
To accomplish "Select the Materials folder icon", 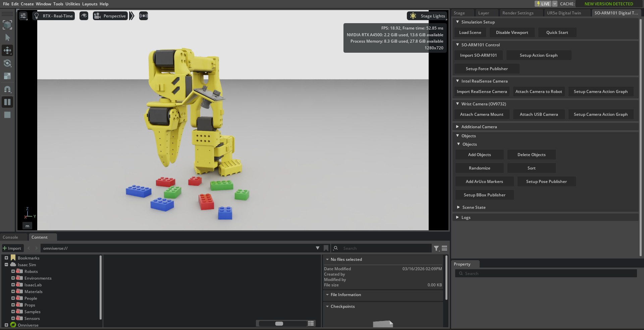I will 19,291.
